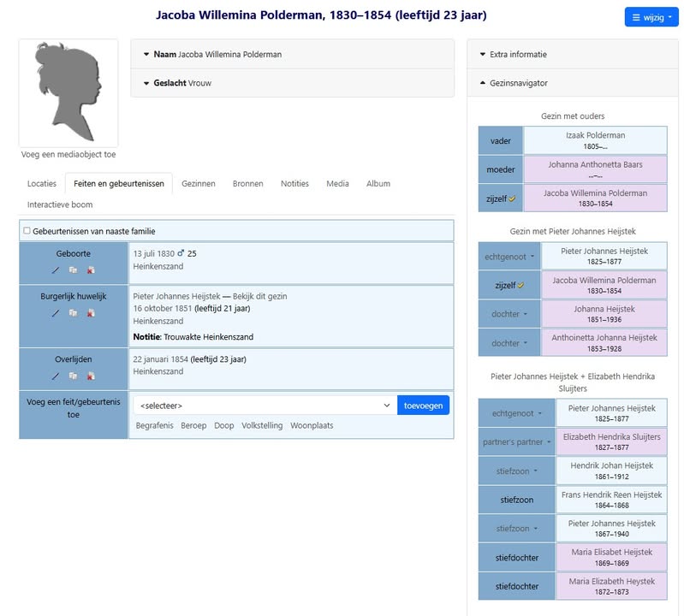Click Pieter Johannes Heijstek + Elizabeth Hendrika Sluijters heading
Screen dimensions: 684x616
coord(573,382)
